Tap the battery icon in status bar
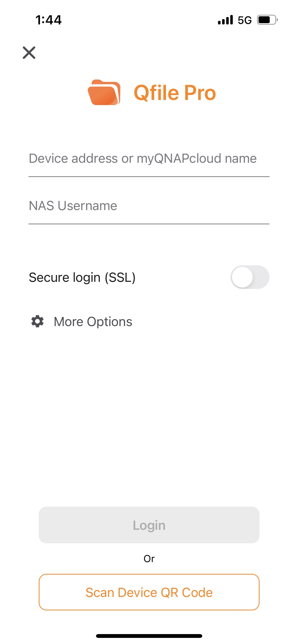 point(267,20)
